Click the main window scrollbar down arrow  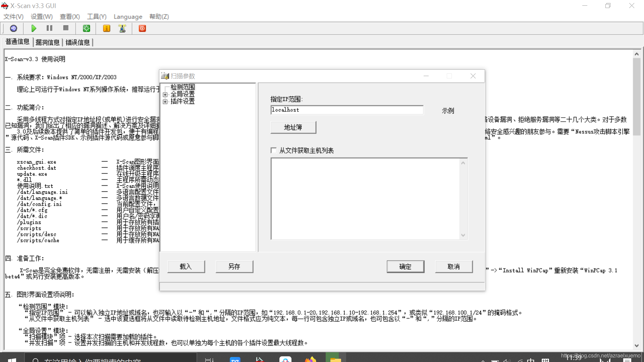(x=637, y=346)
